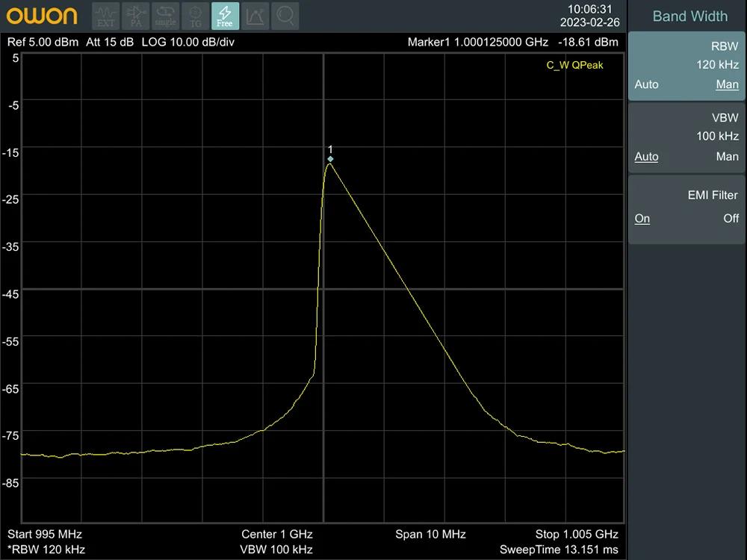Toggle the PA preamplifier icon
747x560 pixels.
(x=136, y=16)
